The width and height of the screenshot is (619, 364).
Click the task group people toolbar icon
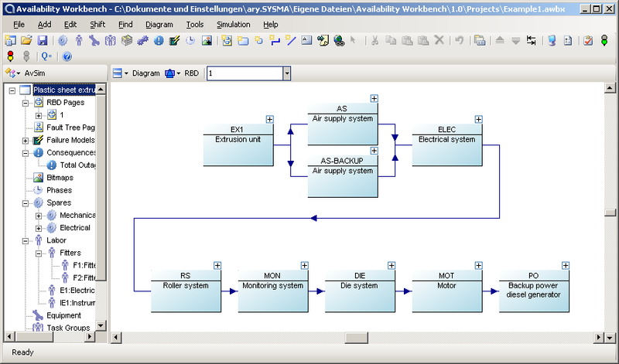pos(110,40)
